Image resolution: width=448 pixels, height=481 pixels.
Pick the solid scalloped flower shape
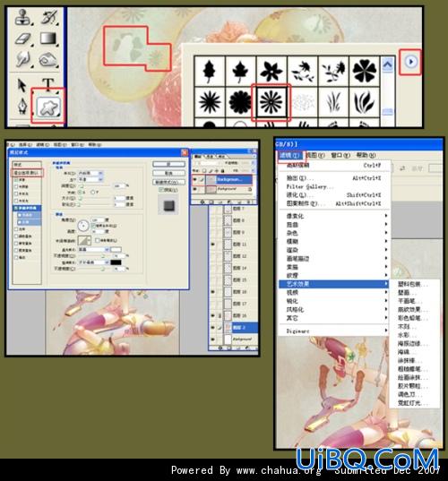click(x=240, y=102)
